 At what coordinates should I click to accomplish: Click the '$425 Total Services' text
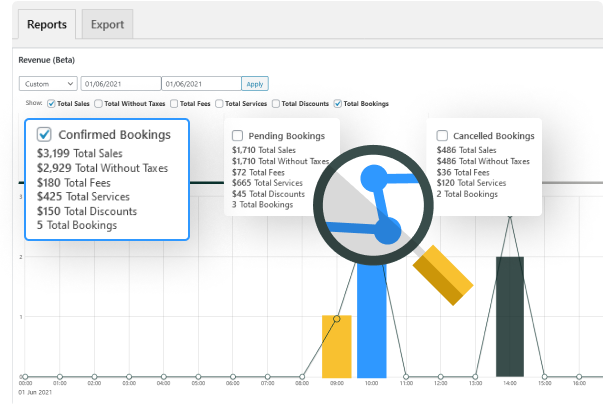83,196
